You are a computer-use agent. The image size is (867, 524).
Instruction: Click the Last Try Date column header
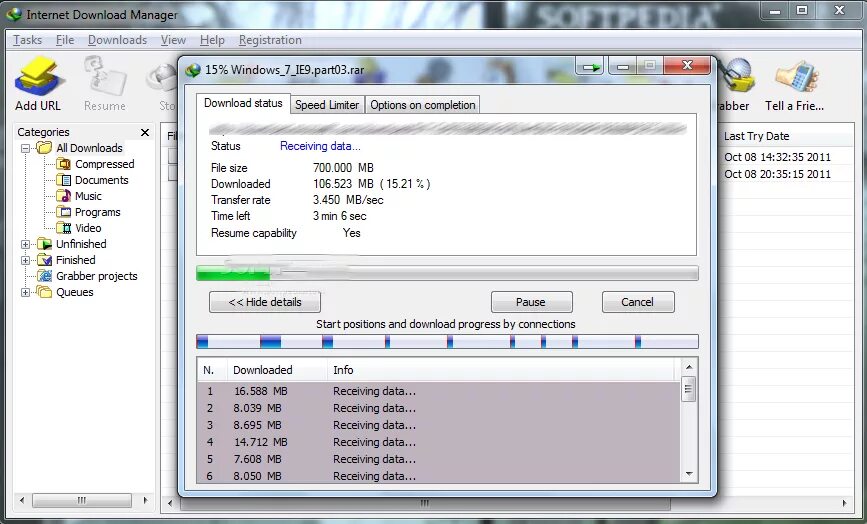785,136
